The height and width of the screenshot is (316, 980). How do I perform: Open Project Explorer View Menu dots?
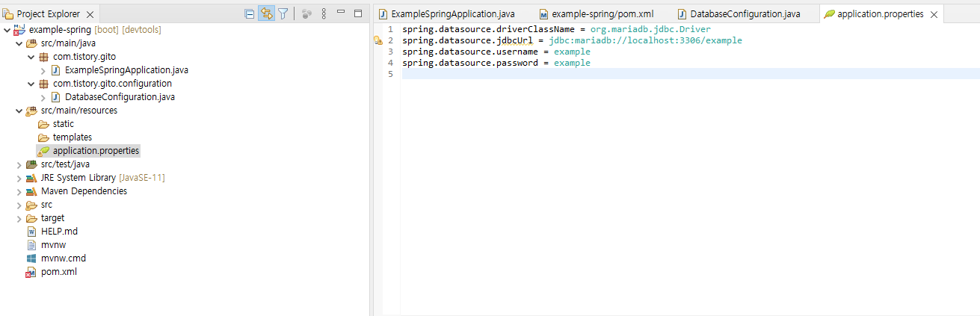tap(324, 14)
